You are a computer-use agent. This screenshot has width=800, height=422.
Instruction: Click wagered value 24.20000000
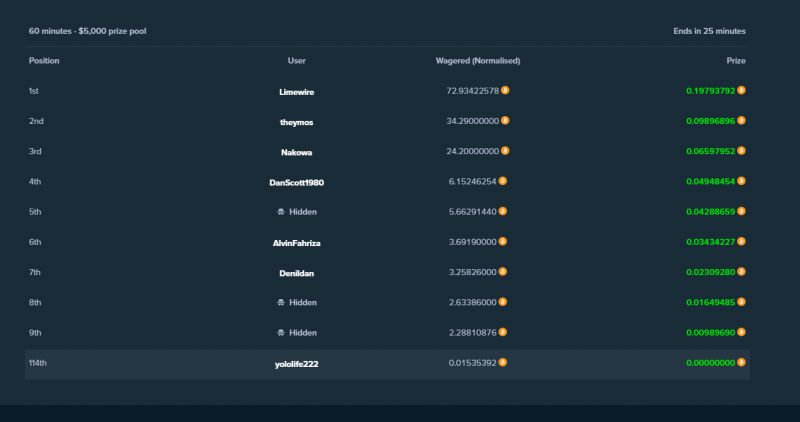(472, 151)
